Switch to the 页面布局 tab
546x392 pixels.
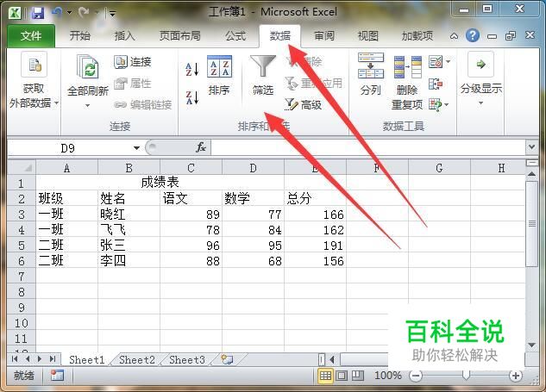pos(179,35)
